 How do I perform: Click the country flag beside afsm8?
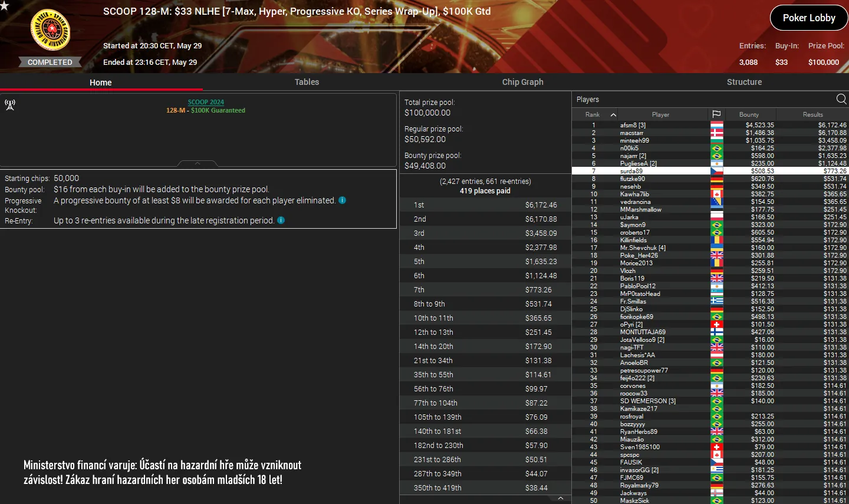717,125
